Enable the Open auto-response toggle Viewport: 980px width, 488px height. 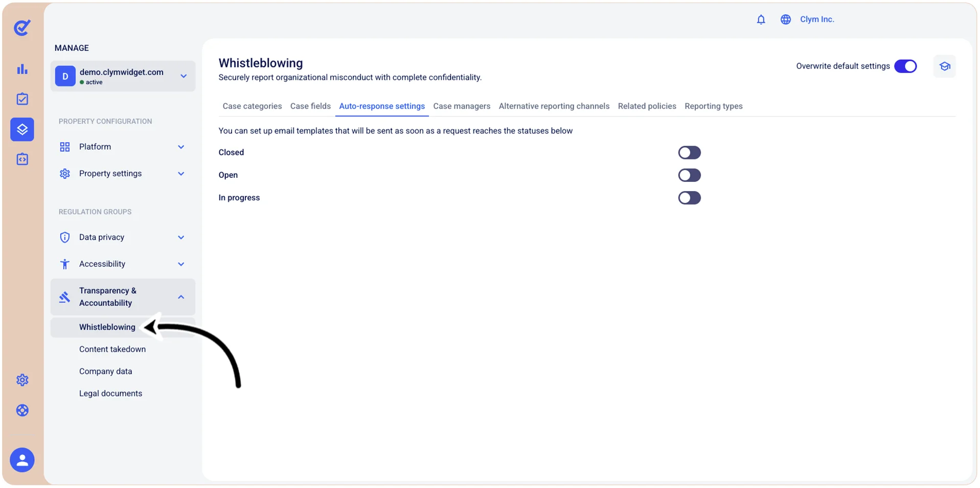pos(689,175)
